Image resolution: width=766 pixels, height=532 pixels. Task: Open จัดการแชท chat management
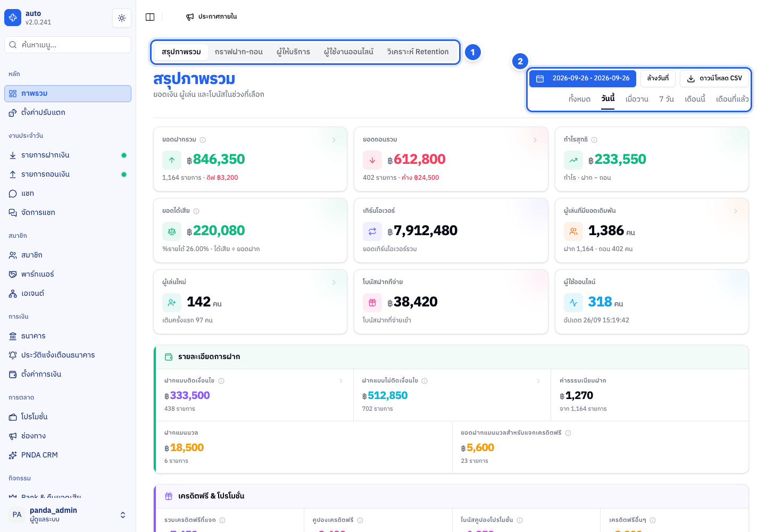pos(68,213)
